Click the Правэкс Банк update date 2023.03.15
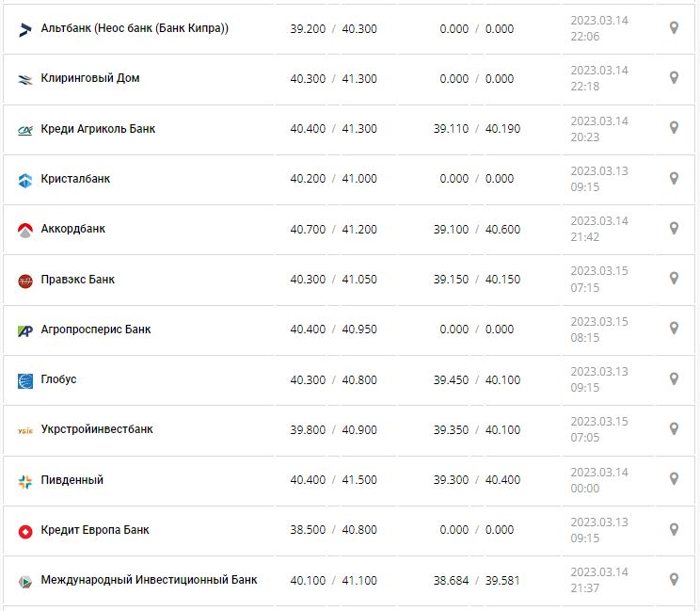The width and height of the screenshot is (700, 611). point(598,271)
